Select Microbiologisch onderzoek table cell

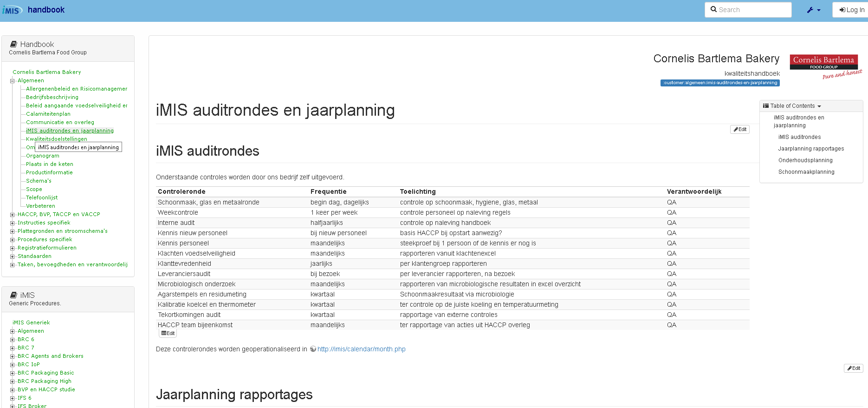coord(196,284)
